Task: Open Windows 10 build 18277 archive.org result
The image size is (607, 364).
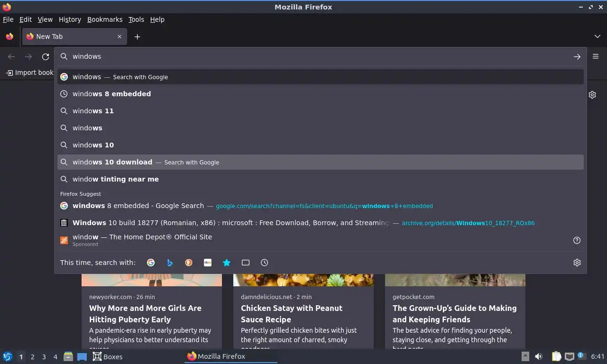Action: (320, 223)
